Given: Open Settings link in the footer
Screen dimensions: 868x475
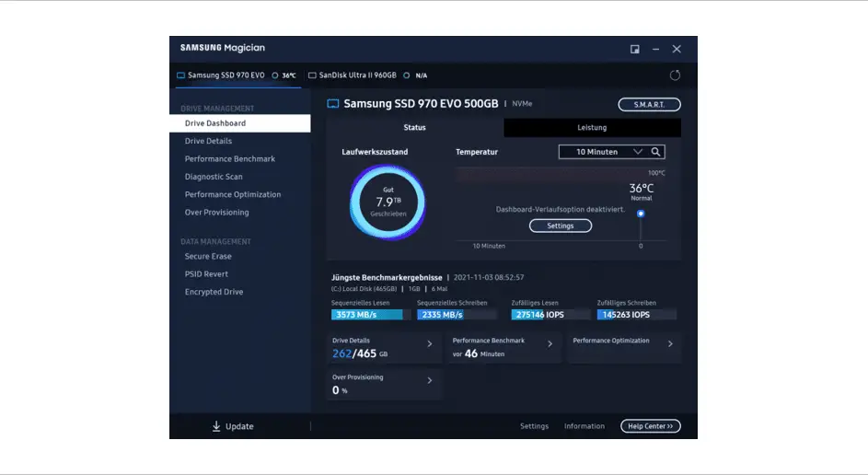Looking at the screenshot, I should pos(534,426).
